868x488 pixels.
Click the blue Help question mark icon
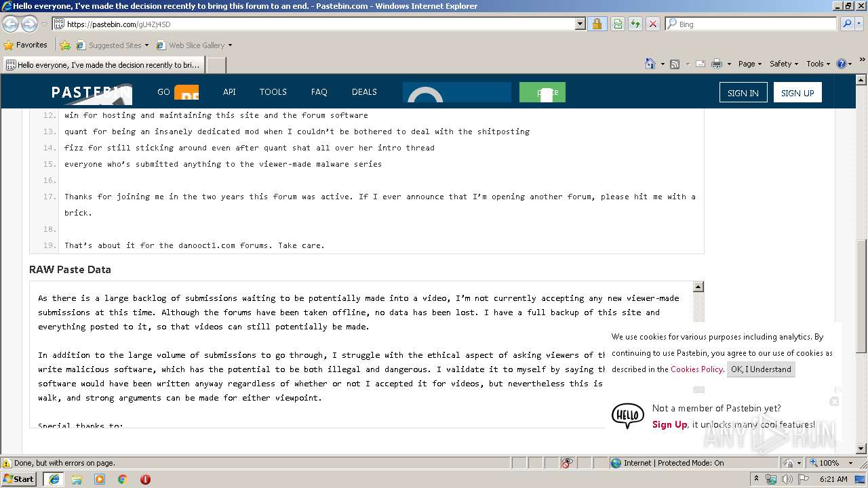[x=842, y=64]
